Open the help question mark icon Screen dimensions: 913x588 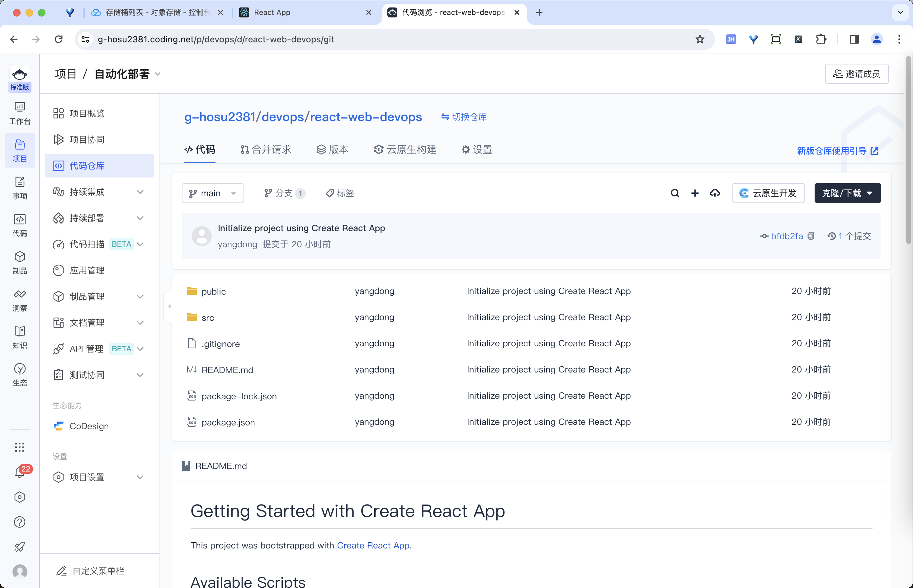click(20, 522)
